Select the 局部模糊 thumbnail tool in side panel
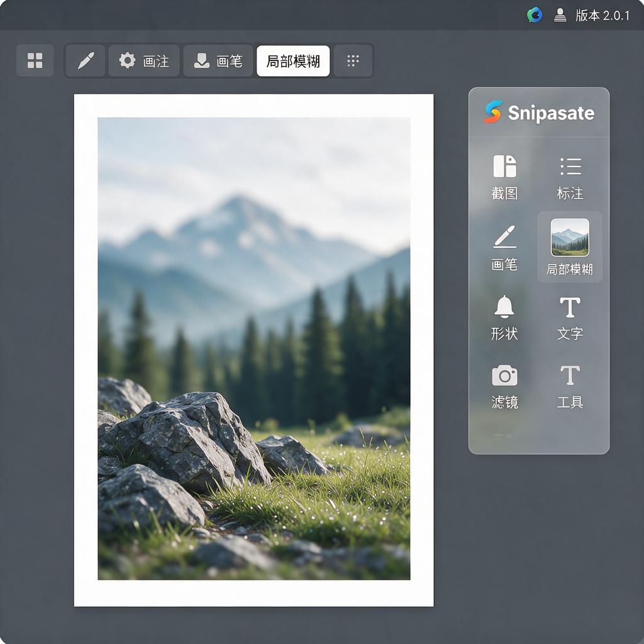 (x=570, y=247)
